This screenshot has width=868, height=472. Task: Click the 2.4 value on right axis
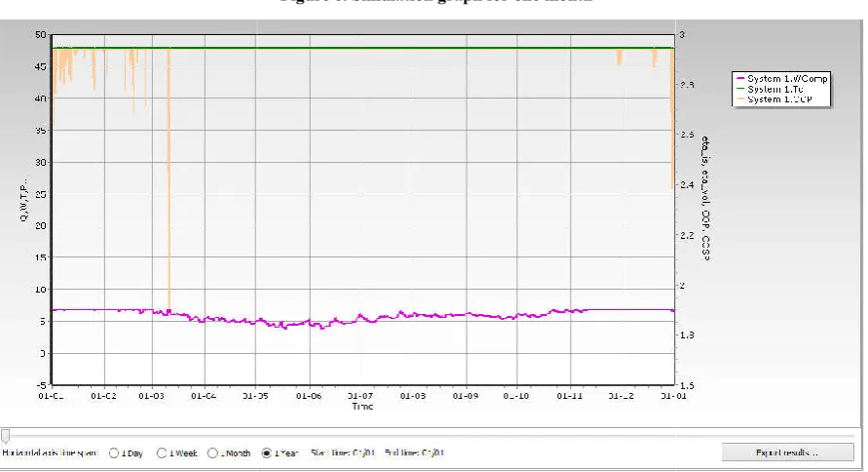click(687, 184)
